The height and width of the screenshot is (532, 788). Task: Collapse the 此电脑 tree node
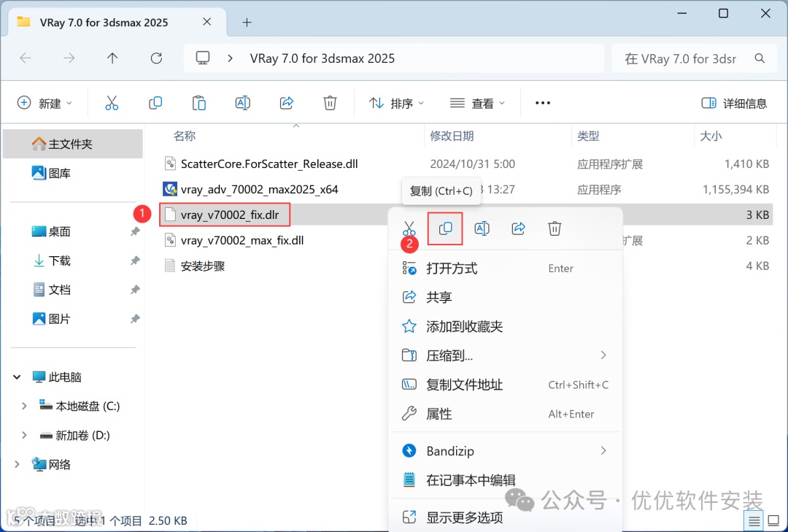(17, 377)
